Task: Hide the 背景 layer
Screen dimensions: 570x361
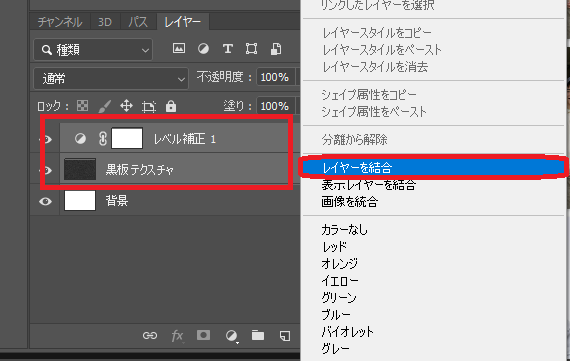Action: click(45, 201)
